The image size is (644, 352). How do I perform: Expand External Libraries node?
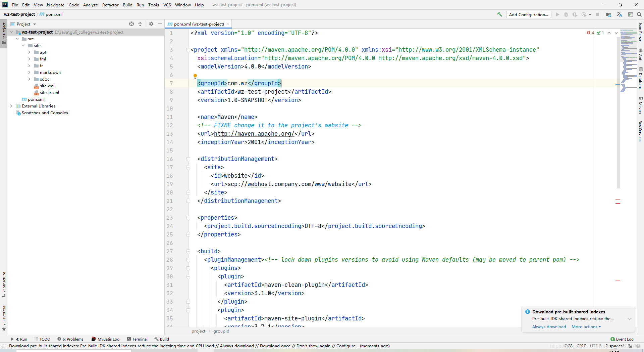click(x=11, y=106)
